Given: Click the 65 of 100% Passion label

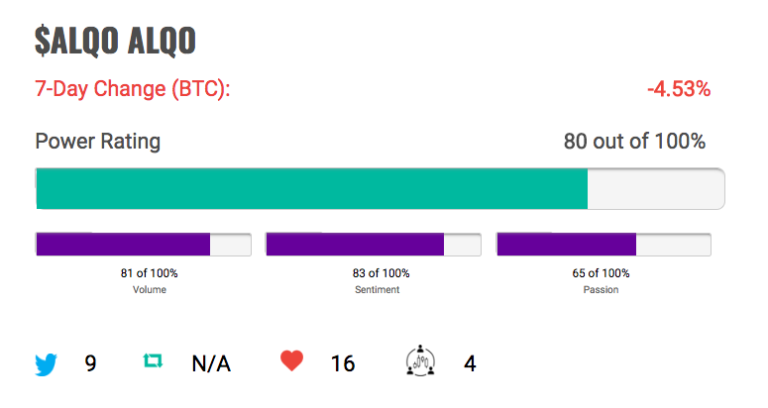Looking at the screenshot, I should point(601,273).
